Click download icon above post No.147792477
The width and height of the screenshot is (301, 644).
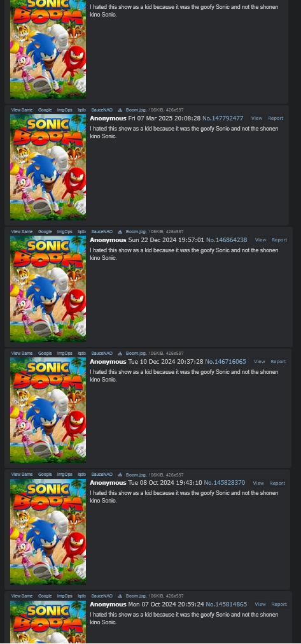tap(120, 110)
